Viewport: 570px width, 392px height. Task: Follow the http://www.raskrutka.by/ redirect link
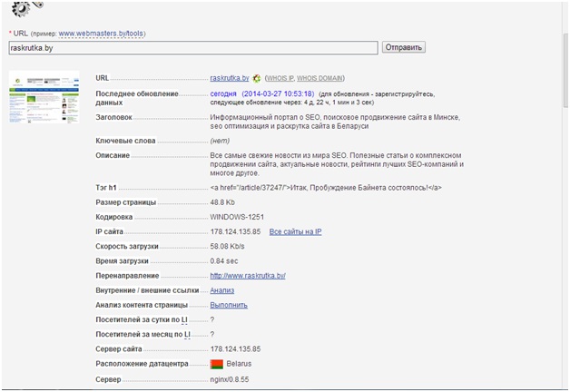point(247,275)
